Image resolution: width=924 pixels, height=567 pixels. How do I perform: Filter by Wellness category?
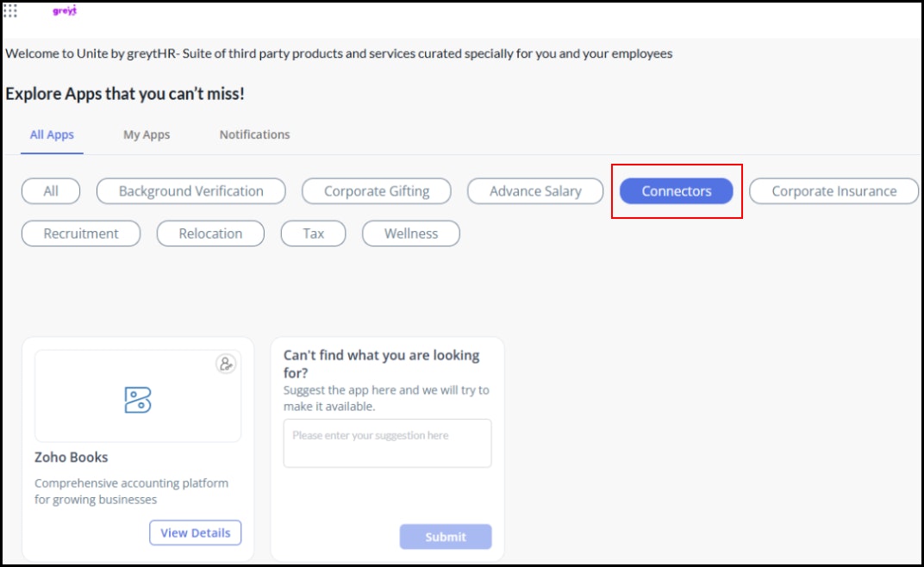(411, 234)
